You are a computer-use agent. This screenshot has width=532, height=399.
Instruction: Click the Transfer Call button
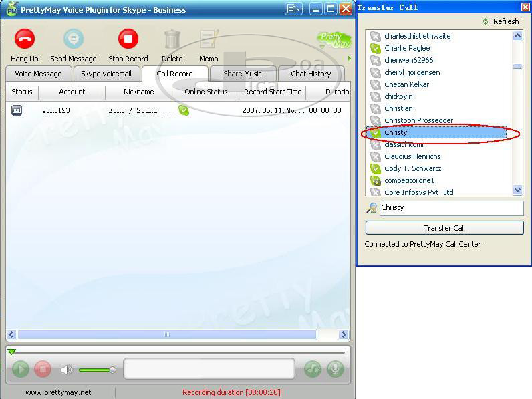pyautogui.click(x=444, y=228)
